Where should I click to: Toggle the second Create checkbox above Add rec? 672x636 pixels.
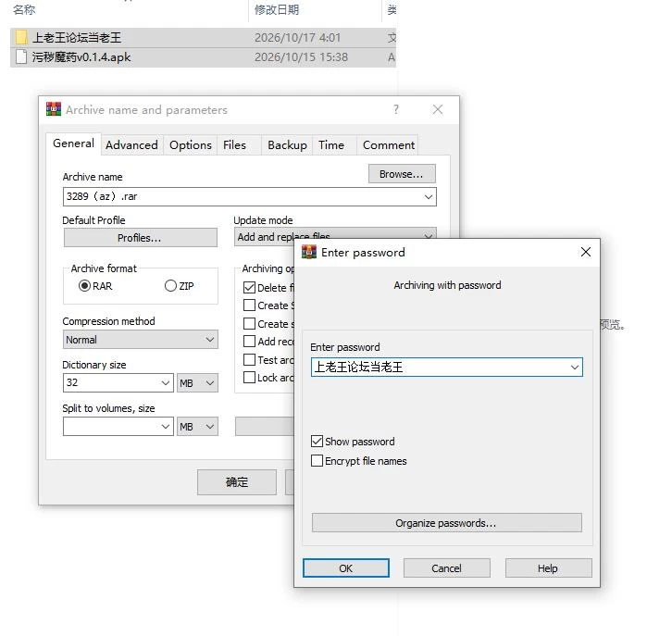(249, 324)
